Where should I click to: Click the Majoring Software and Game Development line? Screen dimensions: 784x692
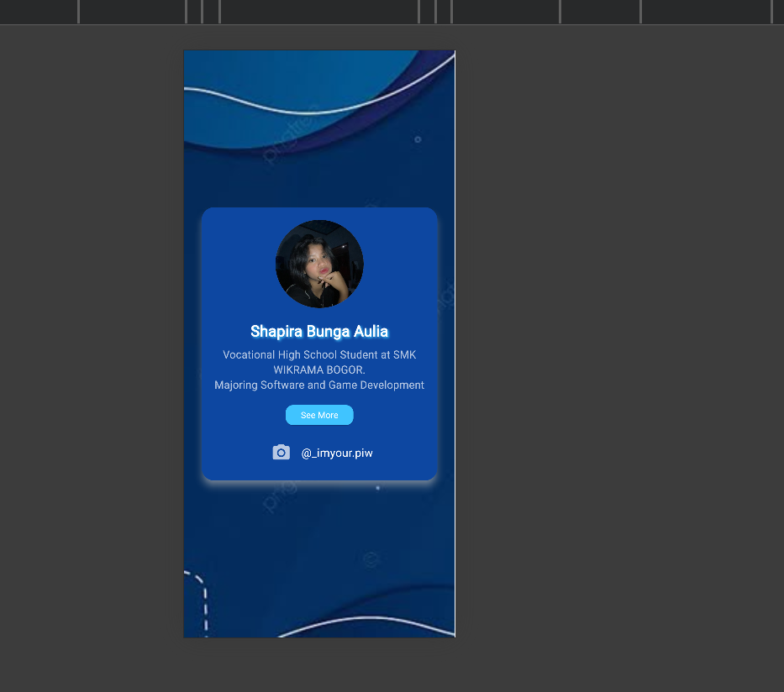pyautogui.click(x=319, y=385)
